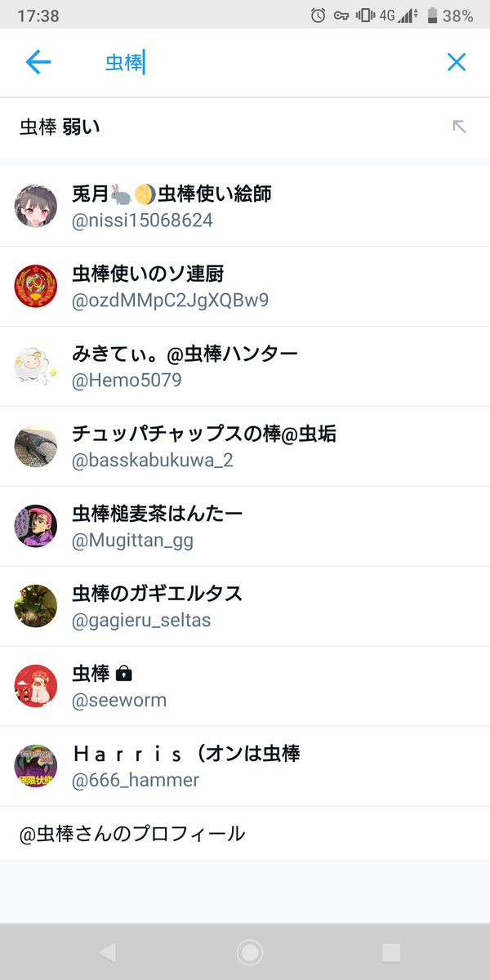Screen dimensions: 490x980
Task: Tap avatar of @Mugittan_gg
Action: (36, 526)
